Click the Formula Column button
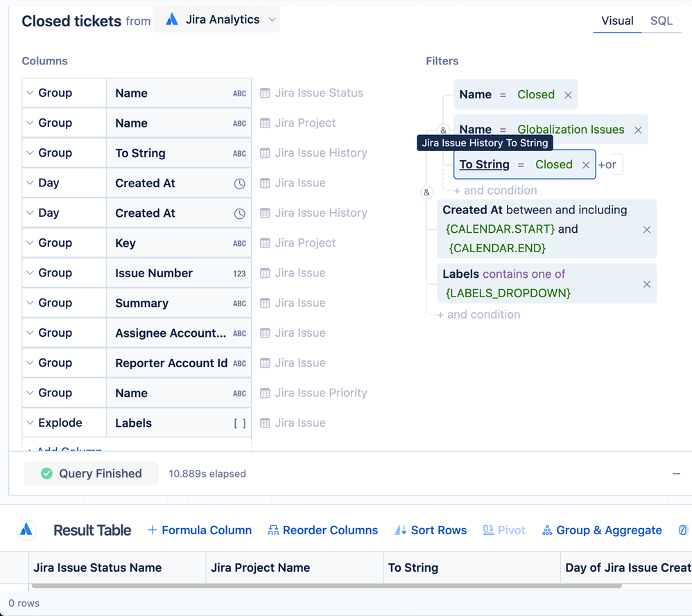This screenshot has height=616, width=692. 200,530
